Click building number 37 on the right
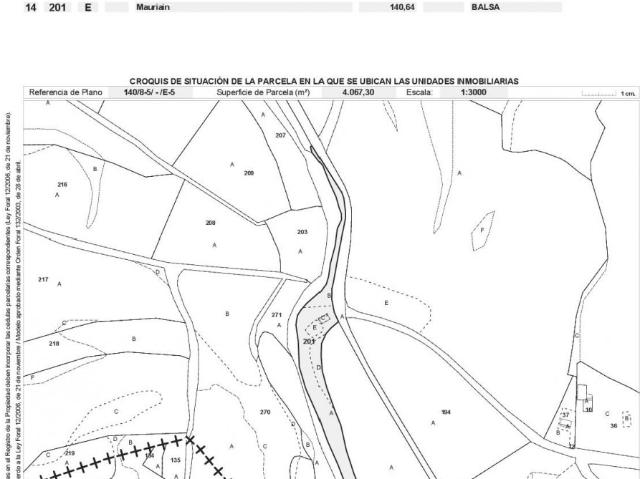Image resolution: width=640 pixels, height=479 pixels. tap(566, 415)
